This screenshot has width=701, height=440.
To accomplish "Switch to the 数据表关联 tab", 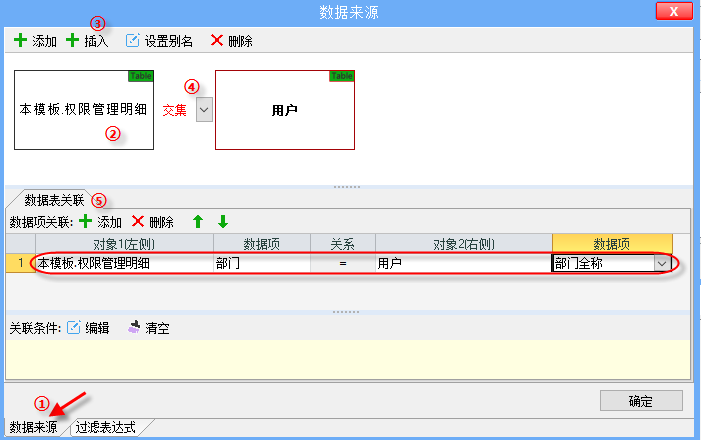I will point(54,200).
